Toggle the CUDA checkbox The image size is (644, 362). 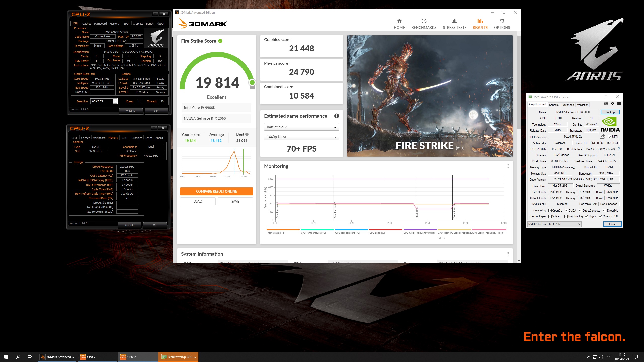click(566, 211)
